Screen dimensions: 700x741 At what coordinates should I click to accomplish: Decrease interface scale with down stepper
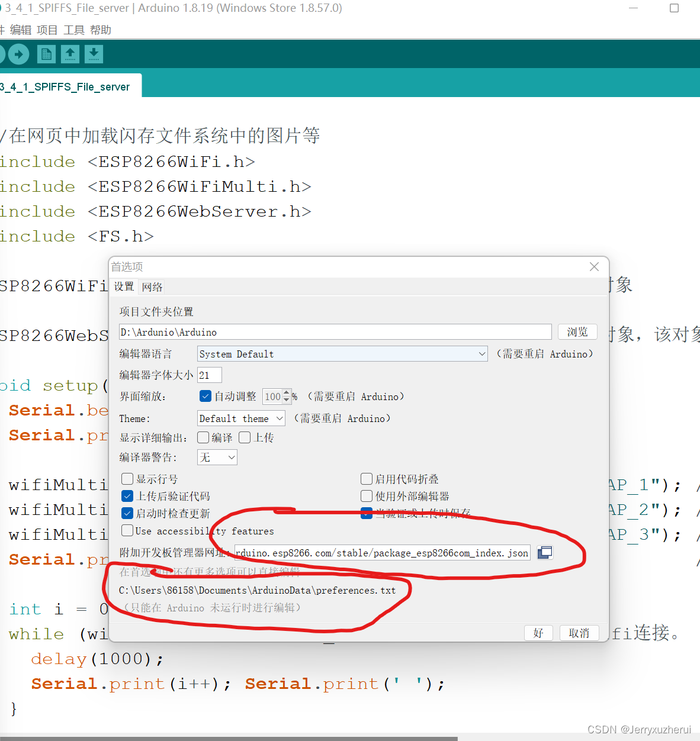(x=287, y=400)
